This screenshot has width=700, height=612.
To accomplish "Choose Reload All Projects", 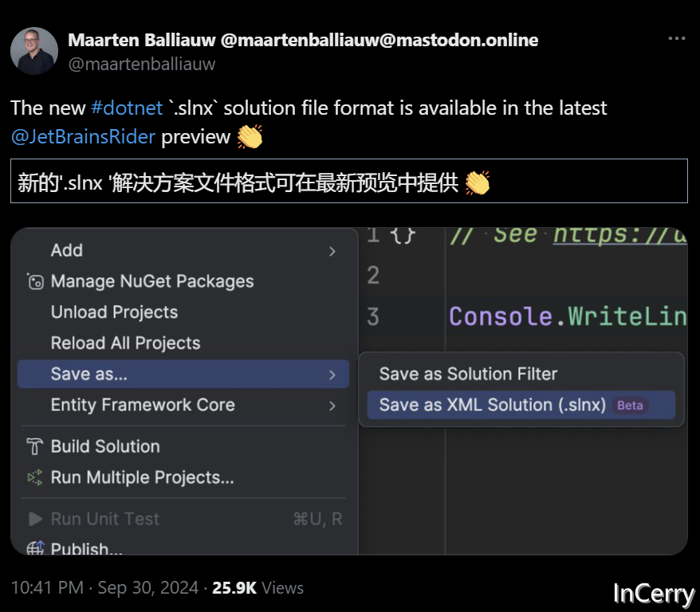I will (183, 343).
